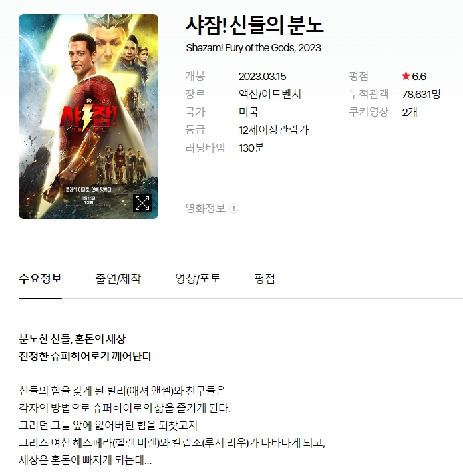Click the movie title 샤잠! 신들의 분노

point(255,25)
